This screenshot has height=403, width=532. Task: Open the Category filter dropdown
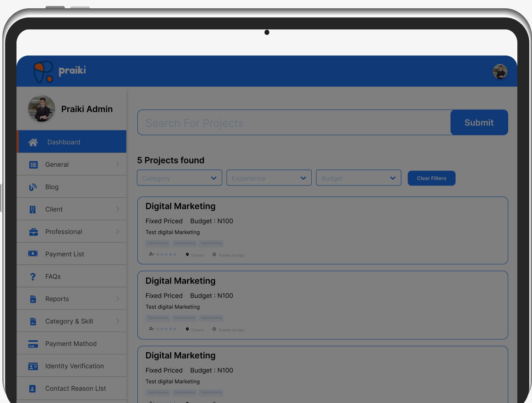179,178
